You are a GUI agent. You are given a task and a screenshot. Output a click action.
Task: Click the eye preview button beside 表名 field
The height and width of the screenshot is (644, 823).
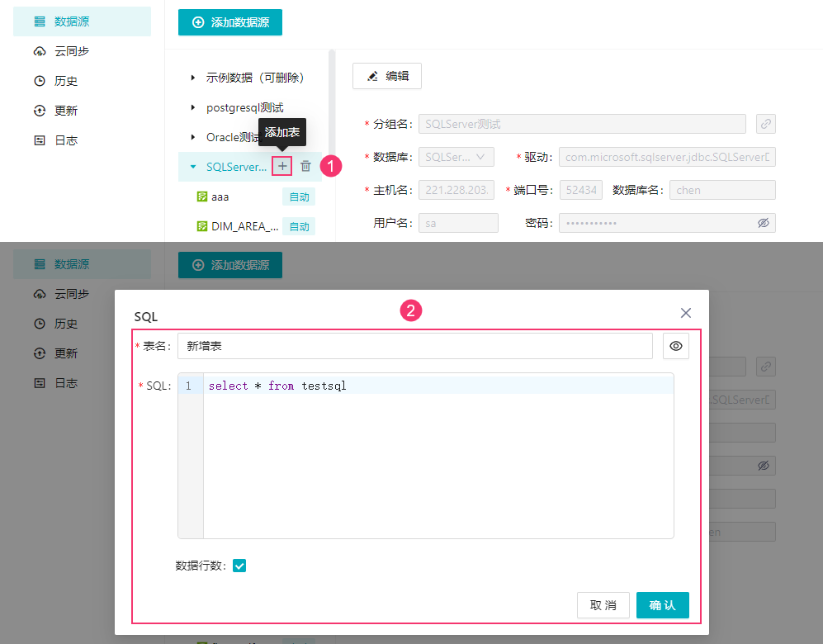click(x=675, y=346)
